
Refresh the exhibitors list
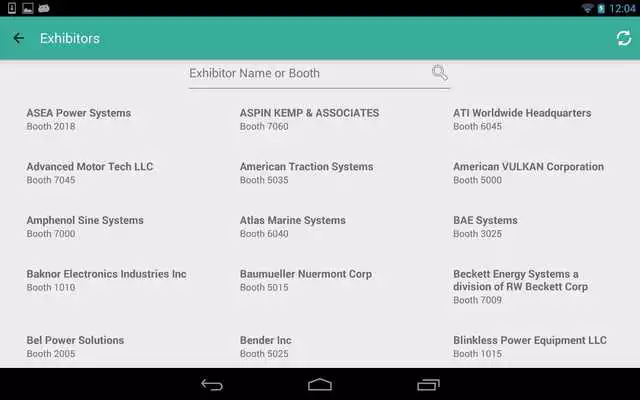624,38
